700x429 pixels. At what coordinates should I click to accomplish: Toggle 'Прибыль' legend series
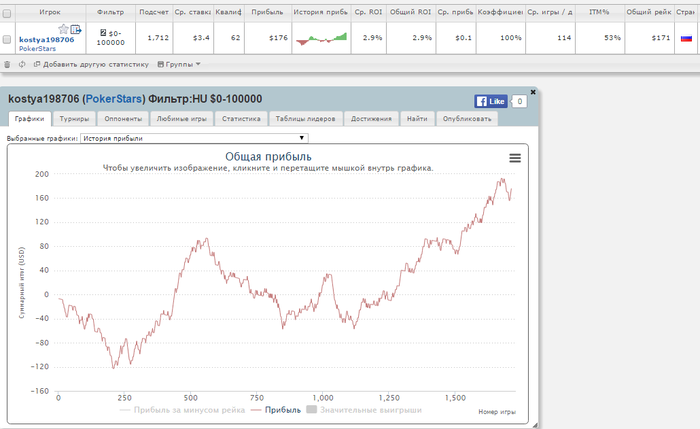click(x=276, y=410)
